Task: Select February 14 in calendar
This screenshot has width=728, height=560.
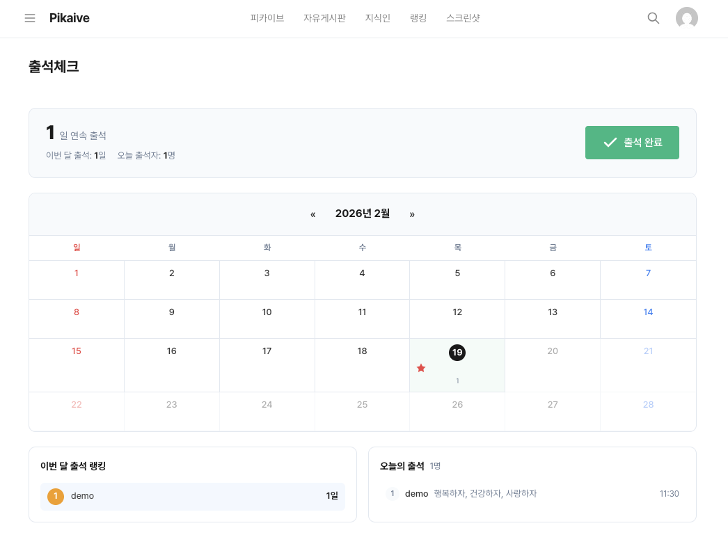Action: tap(648, 312)
